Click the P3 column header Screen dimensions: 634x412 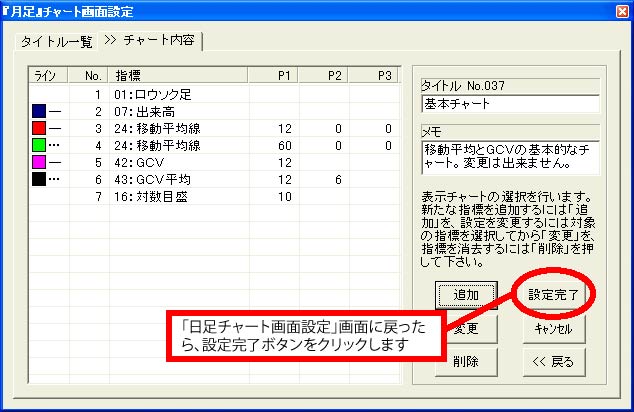[x=374, y=76]
